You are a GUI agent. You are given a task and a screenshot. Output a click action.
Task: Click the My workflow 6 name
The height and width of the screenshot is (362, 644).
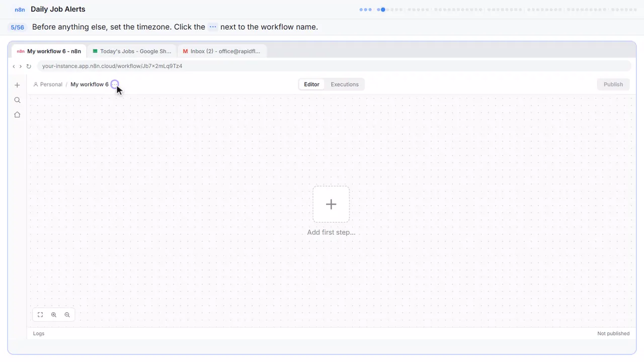(x=90, y=84)
